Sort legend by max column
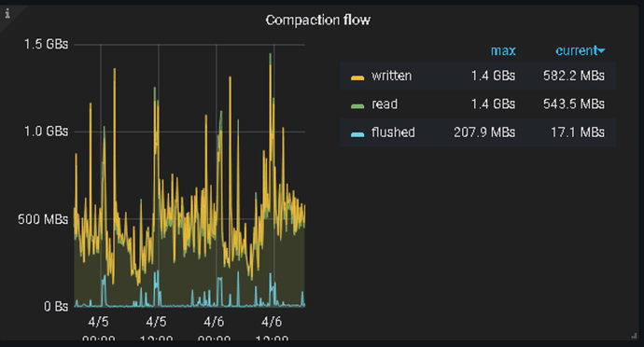The height and width of the screenshot is (347, 644). pos(503,50)
